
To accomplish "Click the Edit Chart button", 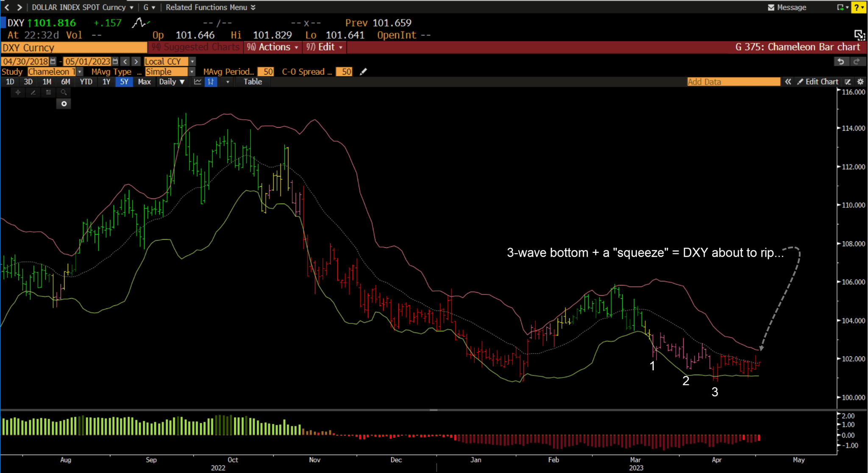I will [818, 82].
